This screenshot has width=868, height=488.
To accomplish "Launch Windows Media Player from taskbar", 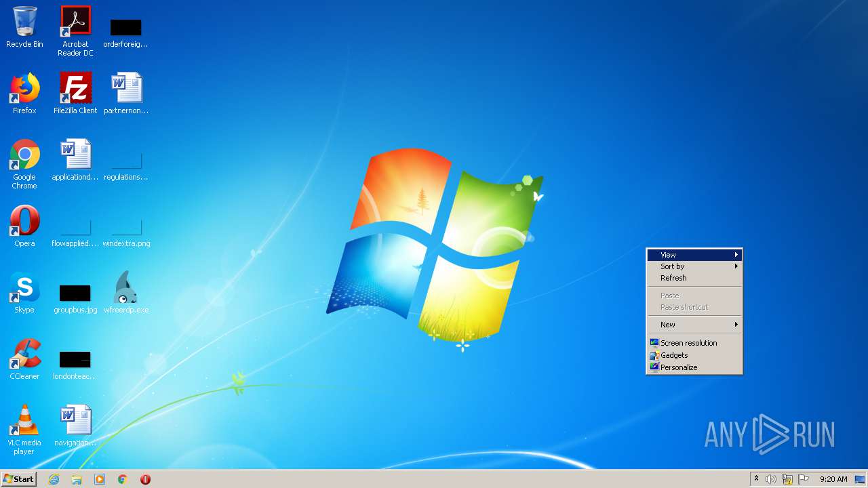I will click(100, 479).
